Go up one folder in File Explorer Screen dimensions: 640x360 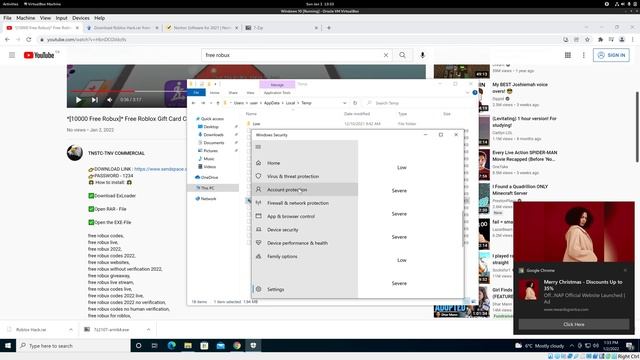[218, 103]
